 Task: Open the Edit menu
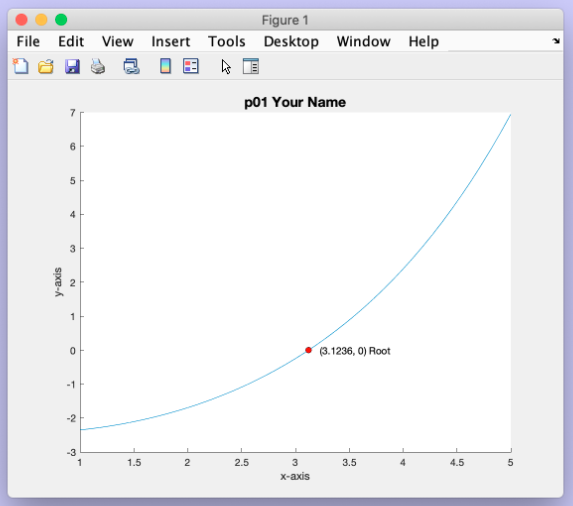click(71, 41)
